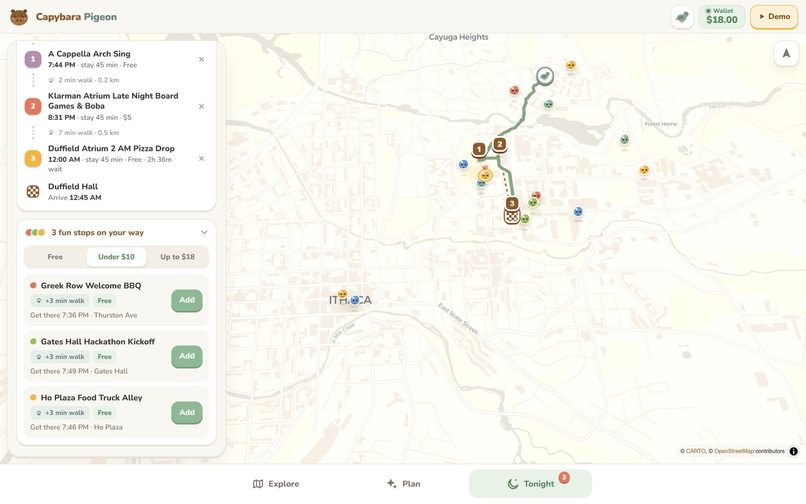The height and width of the screenshot is (504, 806).
Task: Open the pigeon button beside the wallet
Action: point(682,17)
